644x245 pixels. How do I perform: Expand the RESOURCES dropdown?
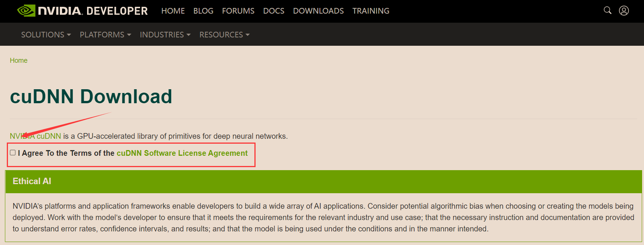(225, 35)
